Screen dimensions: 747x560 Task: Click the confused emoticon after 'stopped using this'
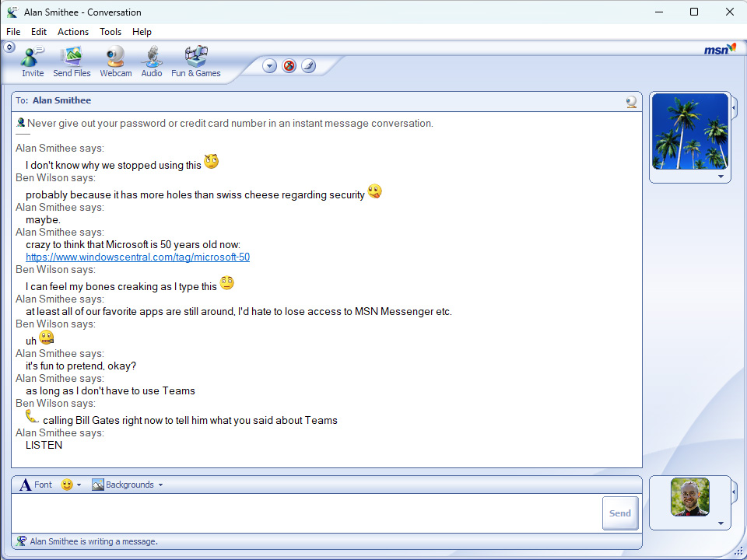pyautogui.click(x=211, y=162)
